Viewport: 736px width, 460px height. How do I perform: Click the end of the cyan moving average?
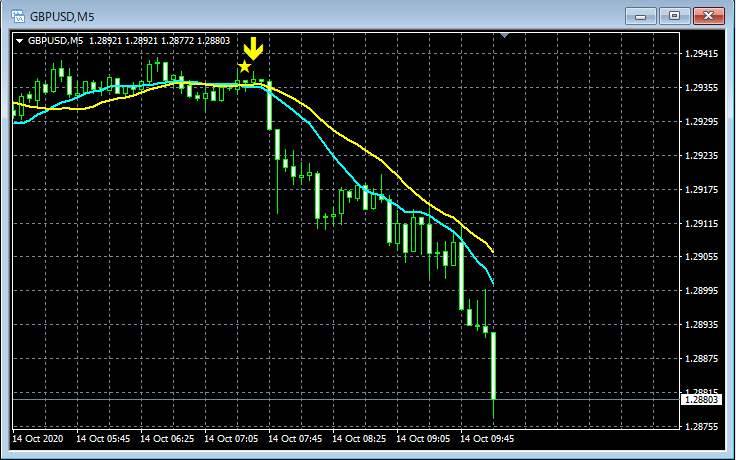click(x=492, y=282)
